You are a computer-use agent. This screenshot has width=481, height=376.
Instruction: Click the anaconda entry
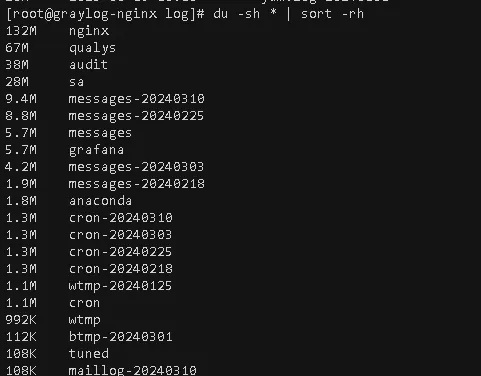pyautogui.click(x=100, y=201)
